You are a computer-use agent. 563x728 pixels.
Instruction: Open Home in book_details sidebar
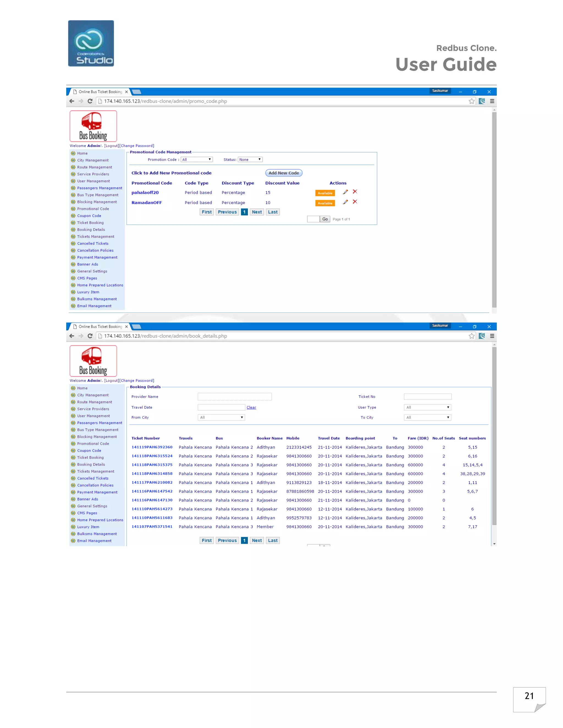pos(82,388)
